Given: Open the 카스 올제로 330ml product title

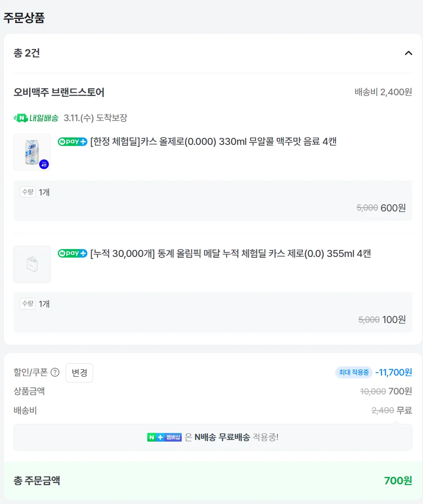Looking at the screenshot, I should point(213,142).
